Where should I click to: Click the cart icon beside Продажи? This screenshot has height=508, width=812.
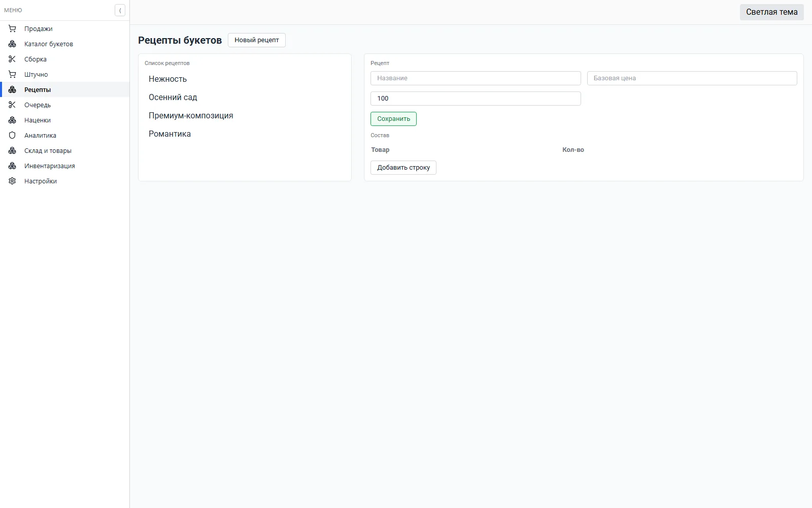point(12,28)
